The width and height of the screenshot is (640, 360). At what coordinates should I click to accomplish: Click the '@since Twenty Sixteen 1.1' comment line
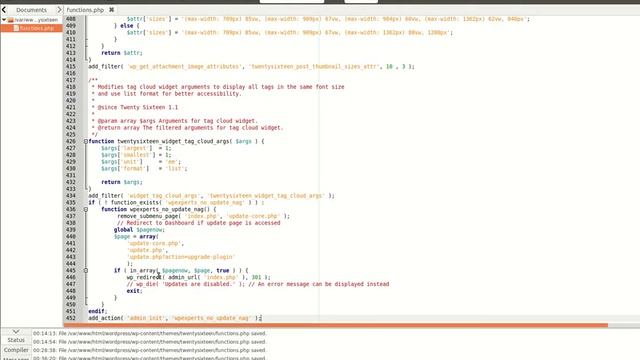135,107
